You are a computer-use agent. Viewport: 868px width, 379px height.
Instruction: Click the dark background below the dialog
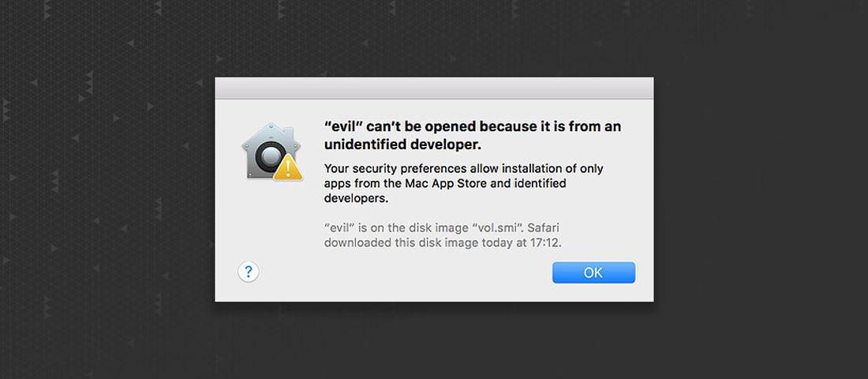tap(434, 341)
